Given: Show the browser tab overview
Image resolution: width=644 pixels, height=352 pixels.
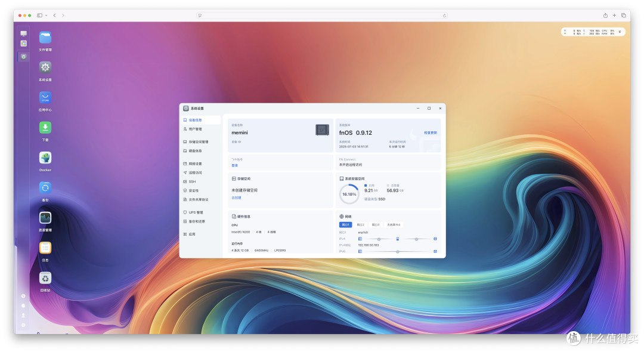Looking at the screenshot, I should coord(624,15).
